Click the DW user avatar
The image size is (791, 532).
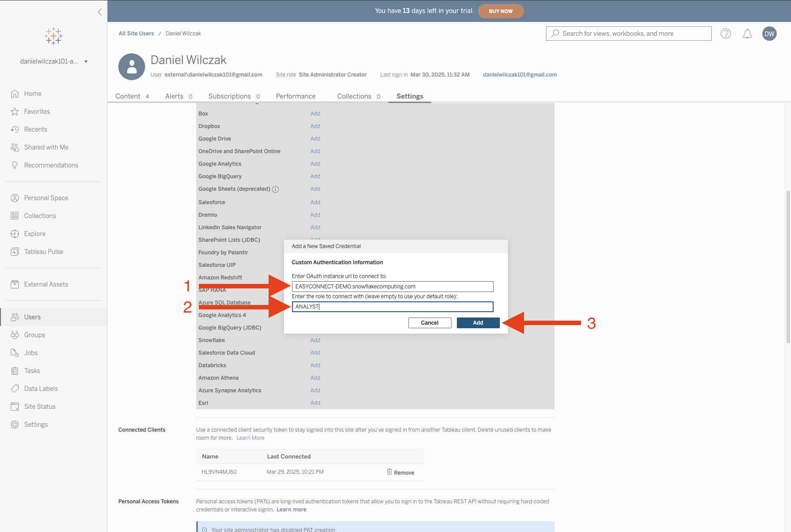pyautogui.click(x=769, y=34)
